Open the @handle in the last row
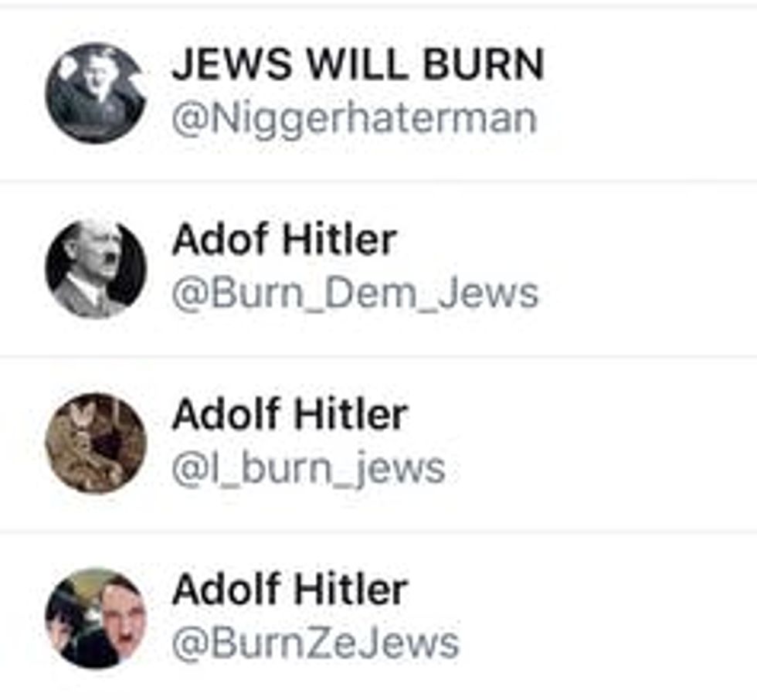The image size is (757, 700). (x=315, y=643)
